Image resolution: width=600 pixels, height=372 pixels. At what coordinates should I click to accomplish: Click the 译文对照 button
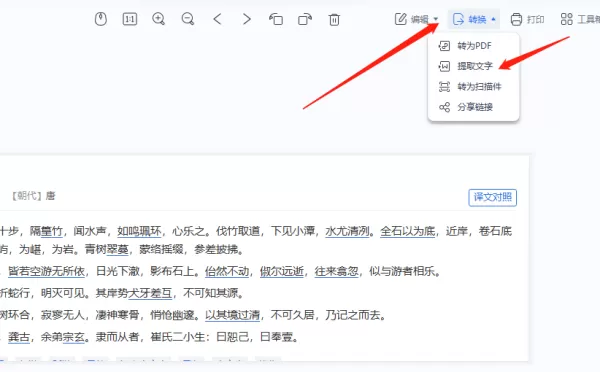click(x=492, y=197)
